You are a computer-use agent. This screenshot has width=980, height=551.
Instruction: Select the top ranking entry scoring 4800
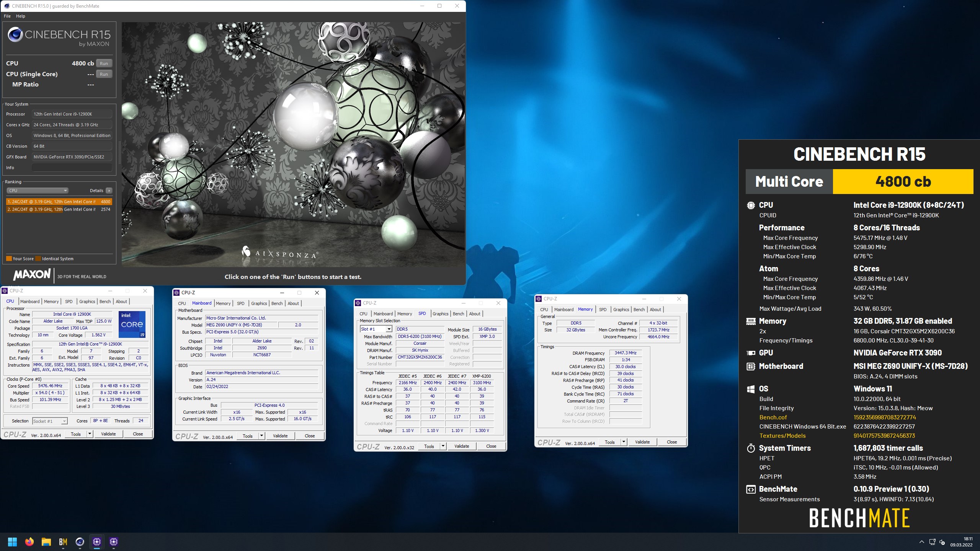[59, 202]
